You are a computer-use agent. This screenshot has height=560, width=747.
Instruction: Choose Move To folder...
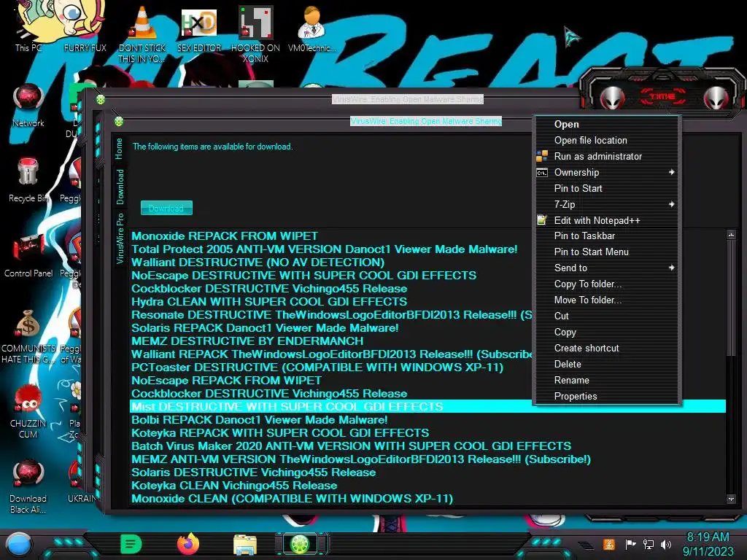tap(606, 300)
